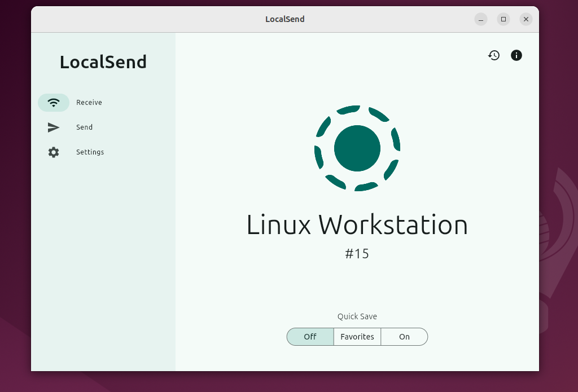The width and height of the screenshot is (578, 392).
Task: Click the teal LocalSend circular logo
Action: click(357, 148)
